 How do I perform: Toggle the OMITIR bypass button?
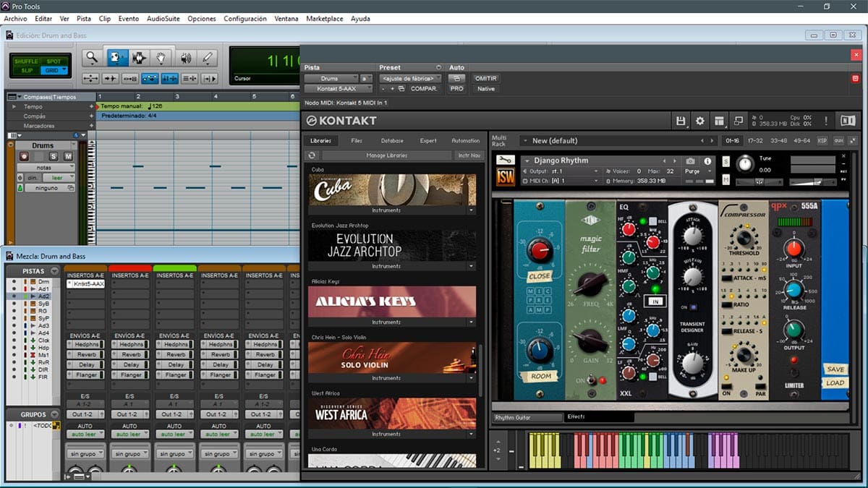click(x=485, y=78)
